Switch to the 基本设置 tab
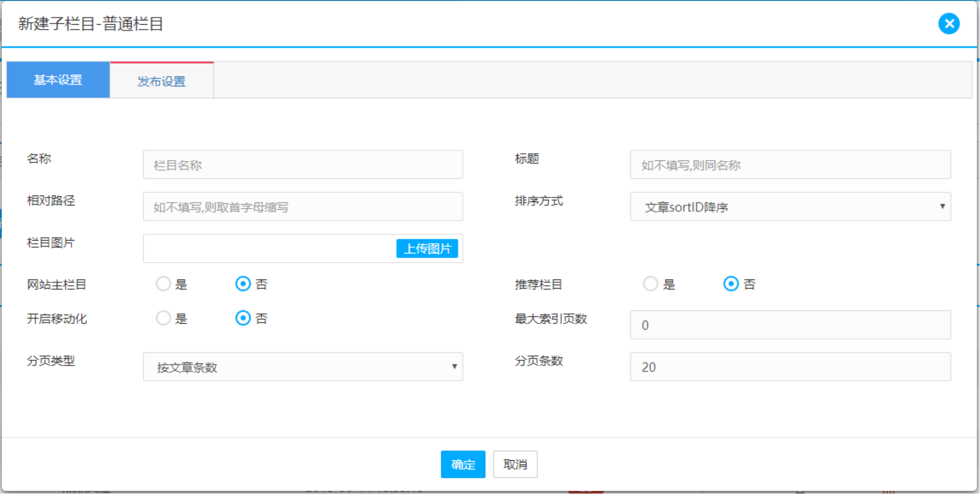This screenshot has width=980, height=494. click(58, 80)
